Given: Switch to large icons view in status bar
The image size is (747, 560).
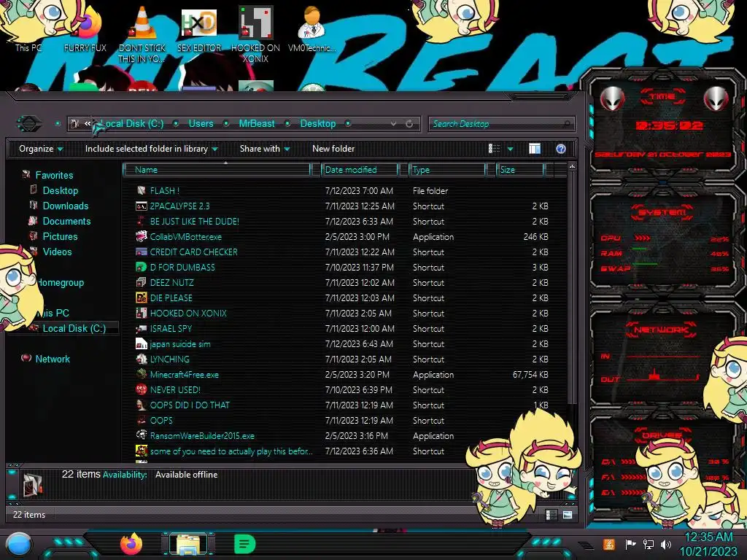Looking at the screenshot, I should click(568, 515).
